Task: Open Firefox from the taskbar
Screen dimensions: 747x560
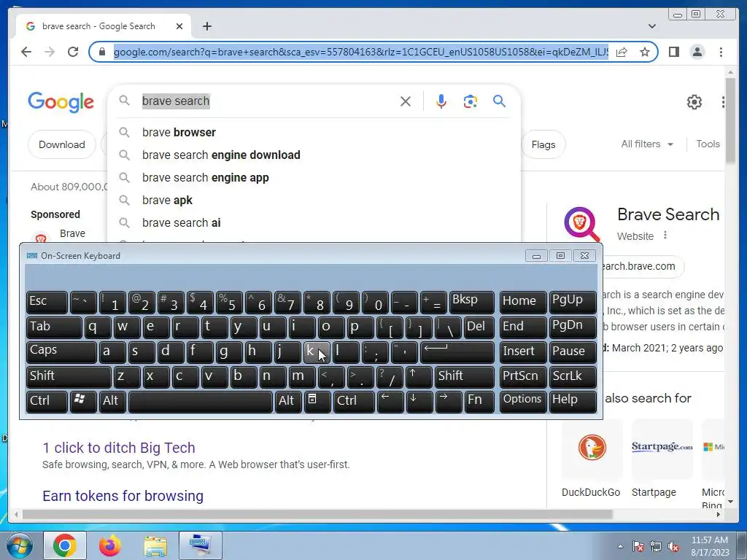Action: (x=110, y=545)
